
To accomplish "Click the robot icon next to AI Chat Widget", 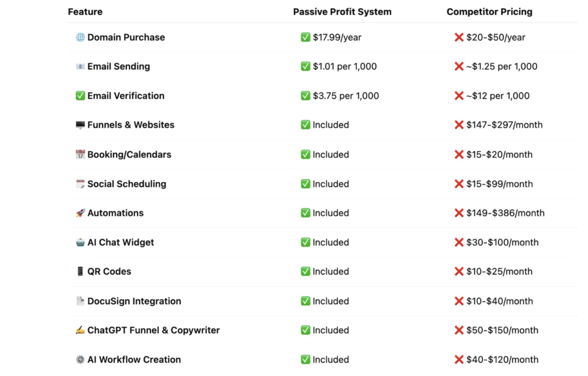I will pyautogui.click(x=80, y=242).
